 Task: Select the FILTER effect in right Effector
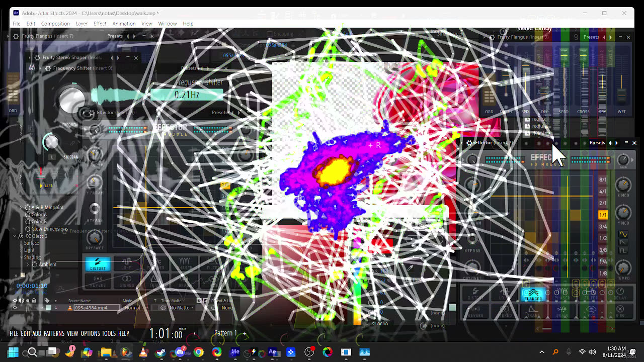point(591,295)
